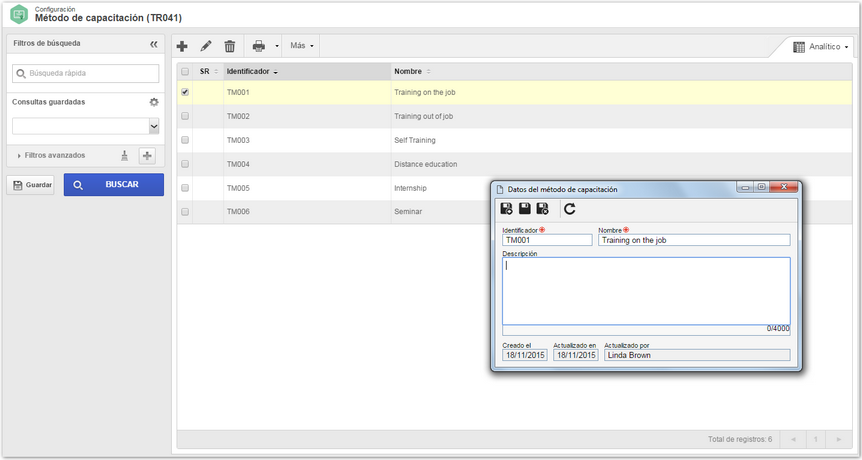
Task: Select the Self Training row text
Action: pyautogui.click(x=415, y=140)
